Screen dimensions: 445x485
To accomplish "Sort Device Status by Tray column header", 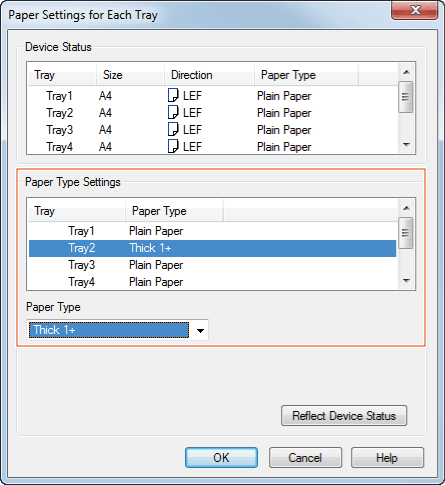I will click(x=62, y=75).
